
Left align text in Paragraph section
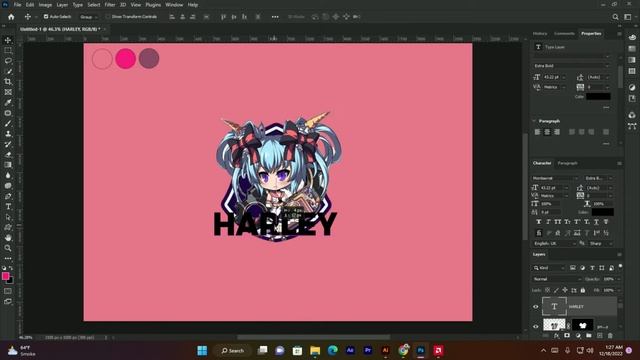tap(537, 132)
